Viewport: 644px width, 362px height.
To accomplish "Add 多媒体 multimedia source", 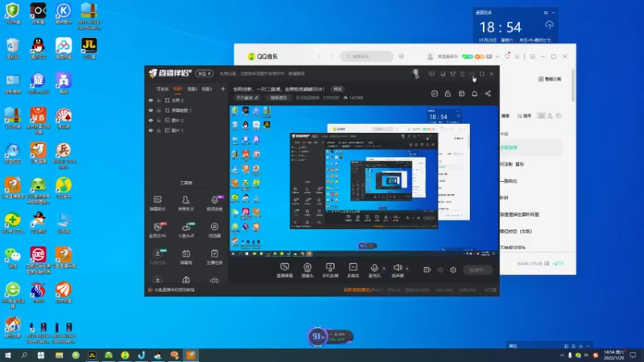I will (x=353, y=270).
